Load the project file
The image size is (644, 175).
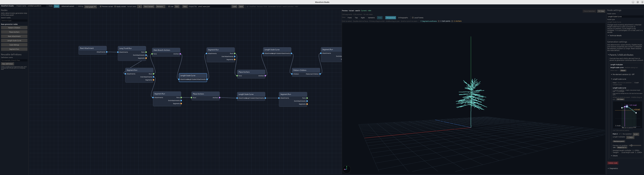pyautogui.click(x=234, y=7)
